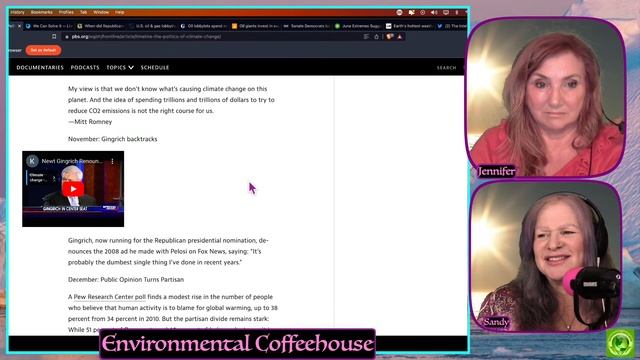Open the Tab menu
Image resolution: width=640 pixels, height=360 pixels.
click(x=84, y=12)
